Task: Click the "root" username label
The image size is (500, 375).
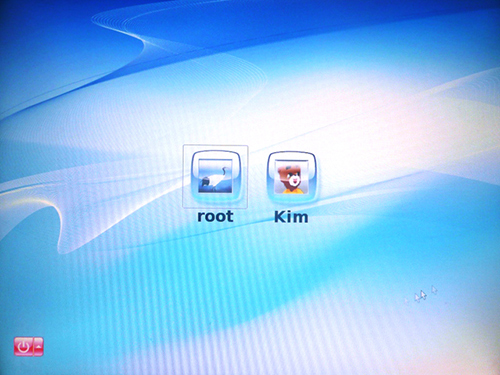Action: click(215, 216)
